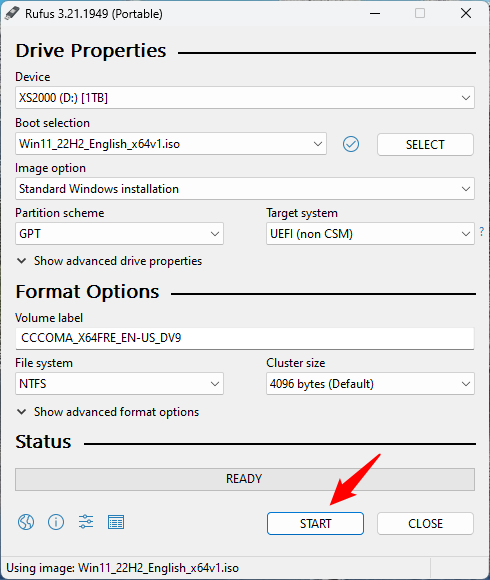Click the 'Using image' status bar text
Viewport: 490px width, 580px height.
click(123, 568)
